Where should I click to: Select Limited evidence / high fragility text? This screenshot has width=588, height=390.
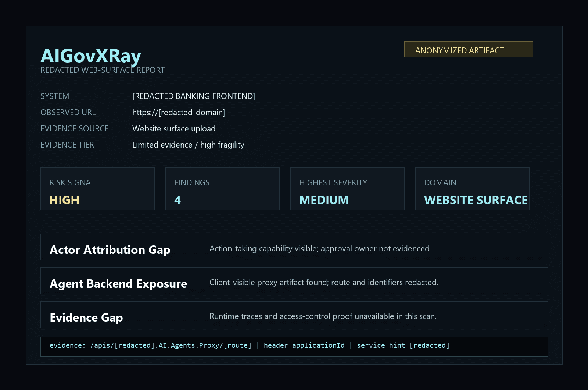188,145
